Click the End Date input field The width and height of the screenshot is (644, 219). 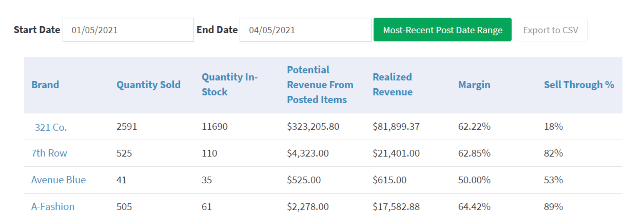(x=305, y=30)
